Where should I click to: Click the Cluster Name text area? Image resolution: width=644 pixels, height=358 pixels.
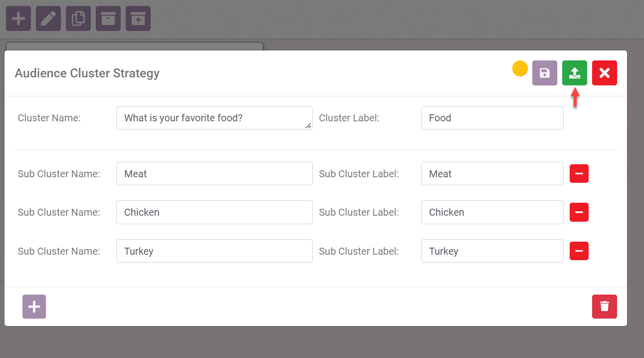click(x=214, y=118)
